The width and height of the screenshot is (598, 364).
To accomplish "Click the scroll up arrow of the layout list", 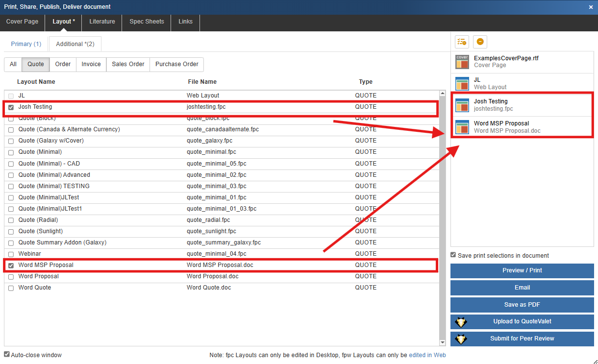I will 442,93.
